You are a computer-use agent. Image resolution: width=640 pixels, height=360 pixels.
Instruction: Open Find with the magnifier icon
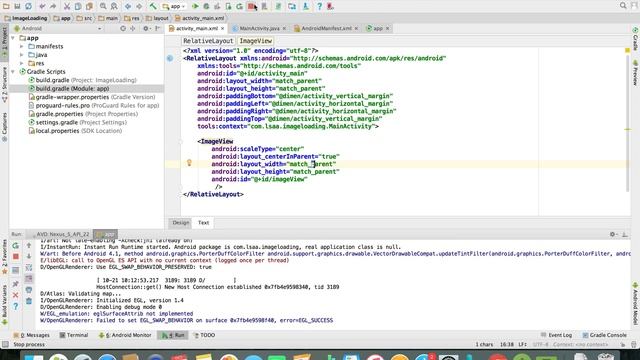pyautogui.click(x=103, y=6)
